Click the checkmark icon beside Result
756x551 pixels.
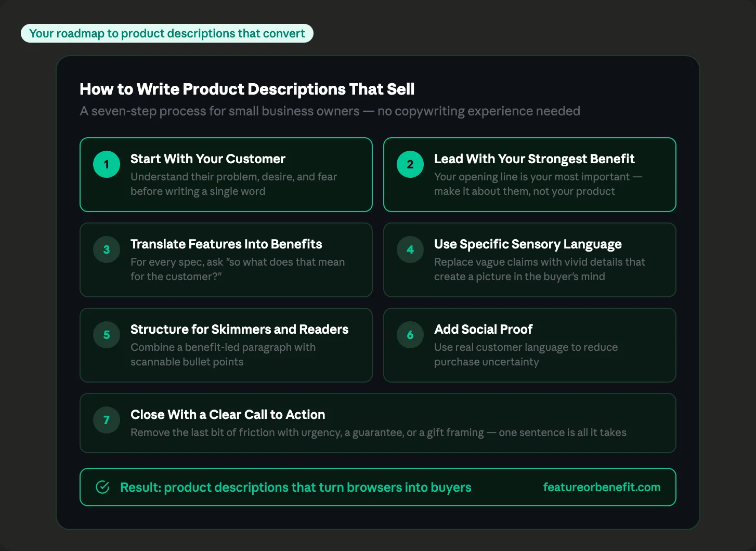tap(102, 487)
